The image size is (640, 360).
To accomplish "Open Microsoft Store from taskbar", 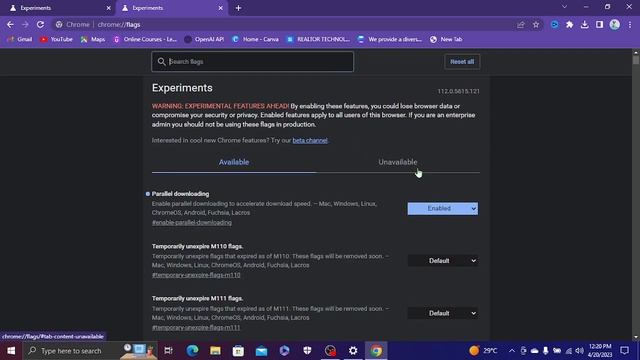I will point(238,351).
